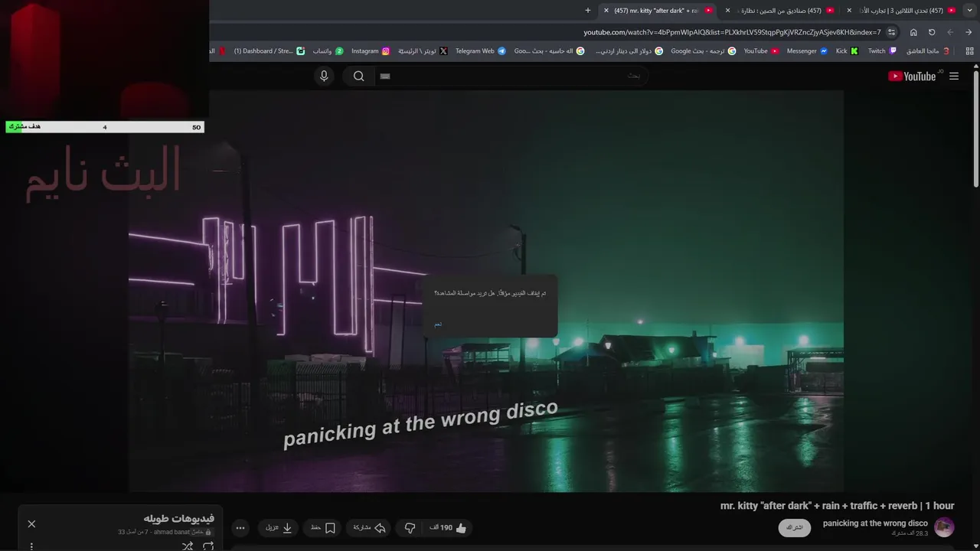Go to the browser home page button

point(913,32)
